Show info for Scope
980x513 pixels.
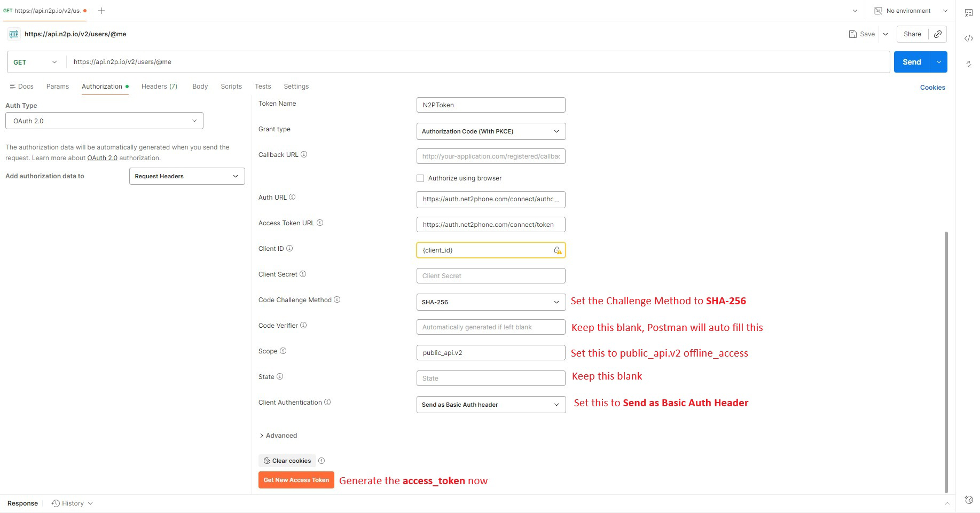coord(283,351)
